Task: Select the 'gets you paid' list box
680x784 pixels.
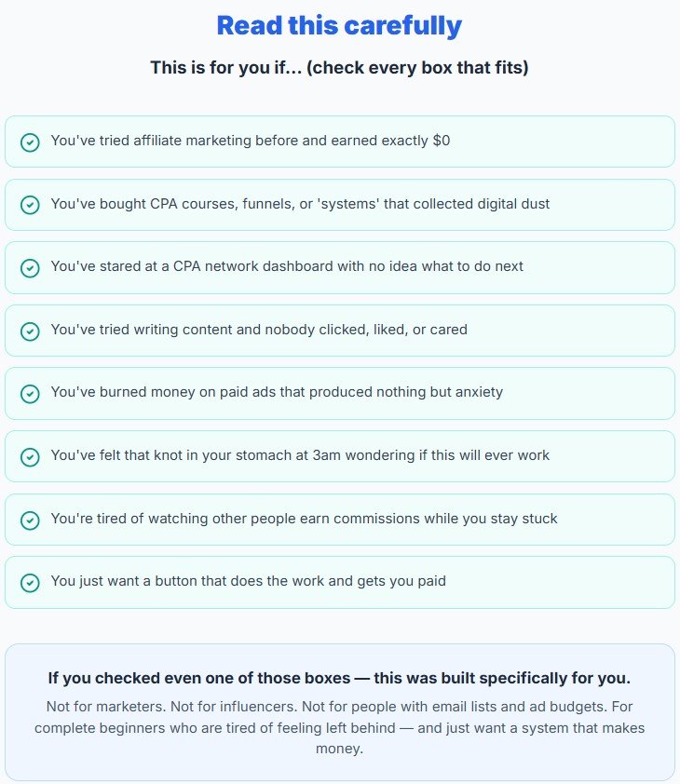Action: tap(340, 583)
